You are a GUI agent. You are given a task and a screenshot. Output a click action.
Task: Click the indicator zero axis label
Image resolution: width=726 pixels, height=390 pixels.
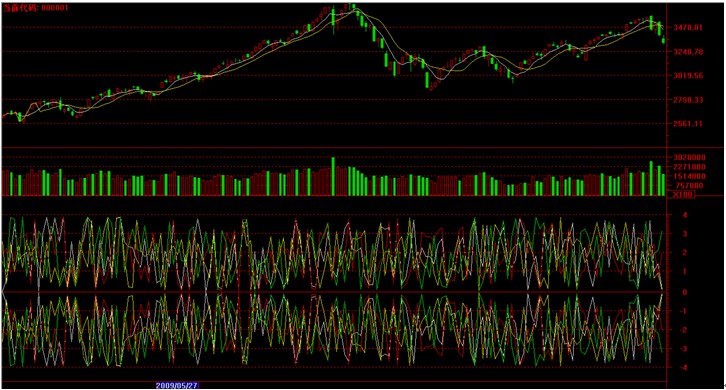(x=685, y=292)
